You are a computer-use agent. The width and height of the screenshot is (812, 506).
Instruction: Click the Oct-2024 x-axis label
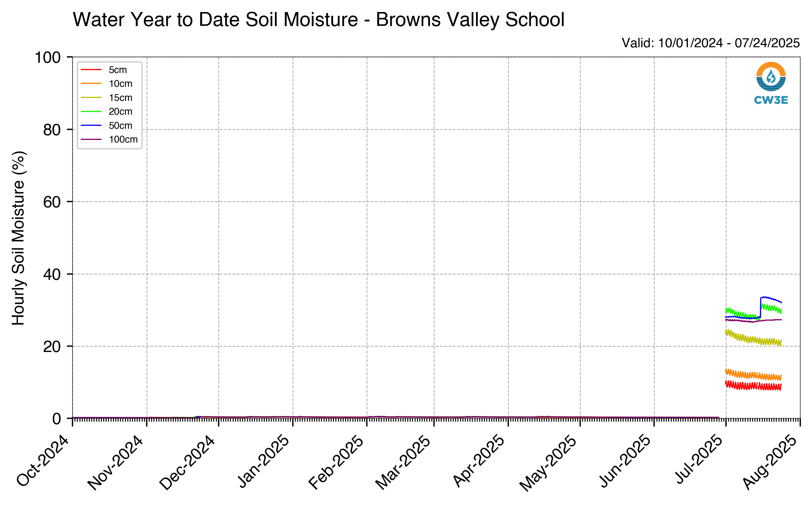coord(43,461)
